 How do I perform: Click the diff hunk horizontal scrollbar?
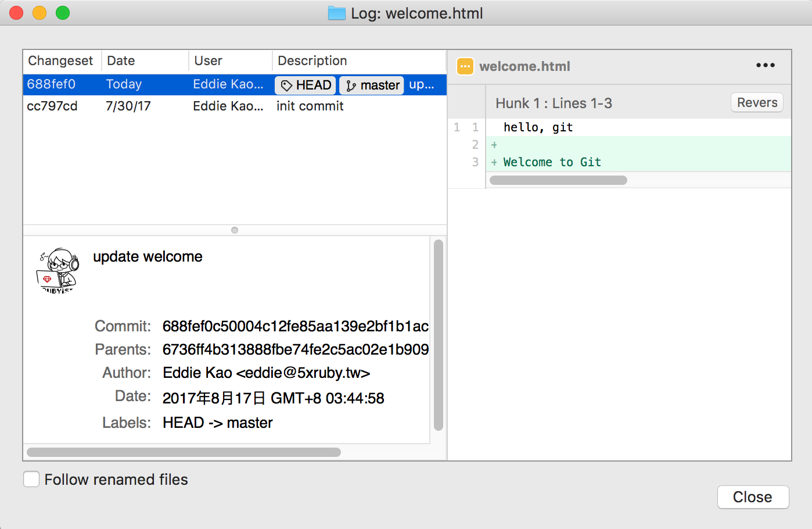[x=558, y=180]
